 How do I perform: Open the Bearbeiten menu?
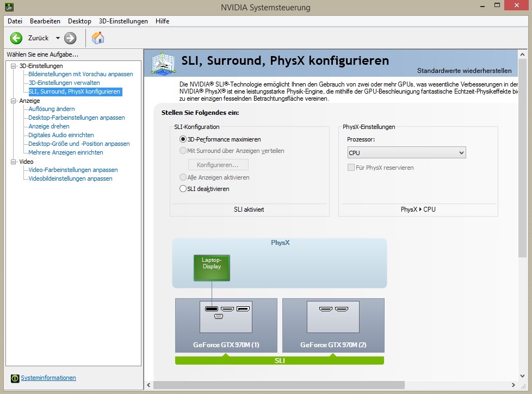tap(45, 21)
